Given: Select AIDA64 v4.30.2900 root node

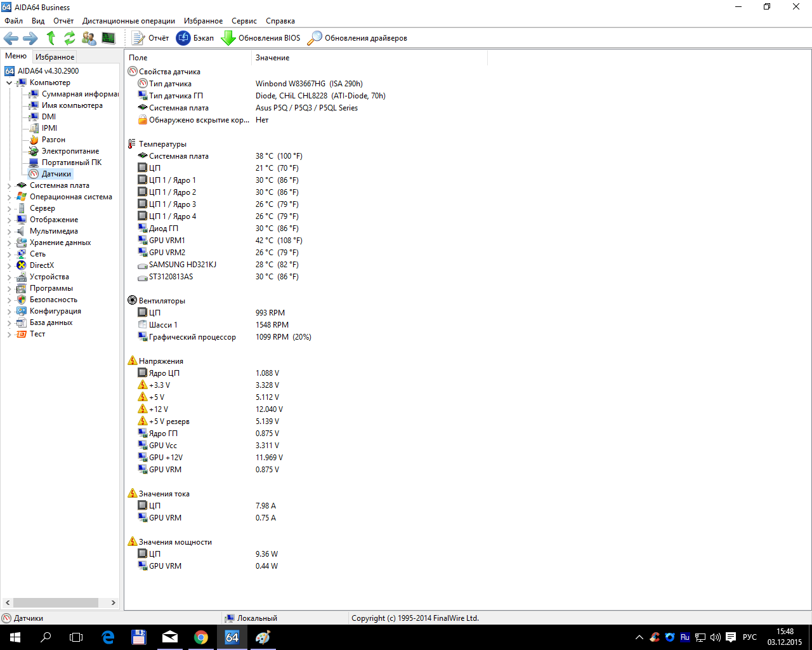Looking at the screenshot, I should tap(48, 71).
